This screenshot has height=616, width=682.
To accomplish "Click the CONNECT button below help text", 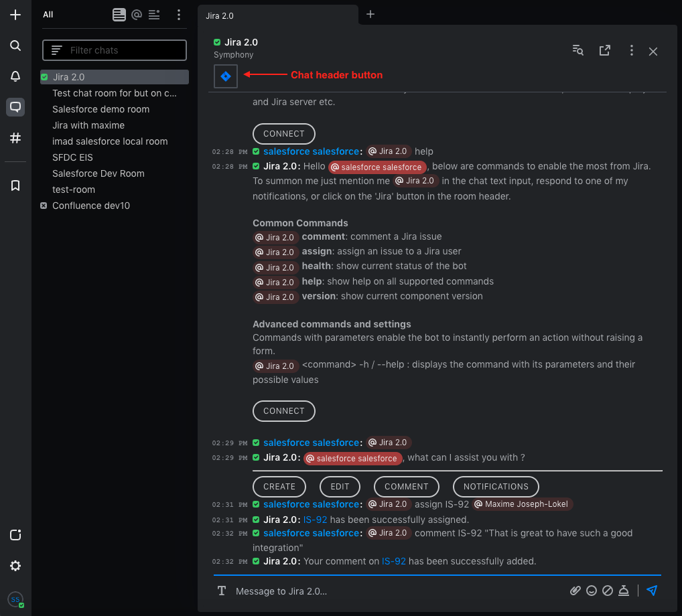I will 283,411.
